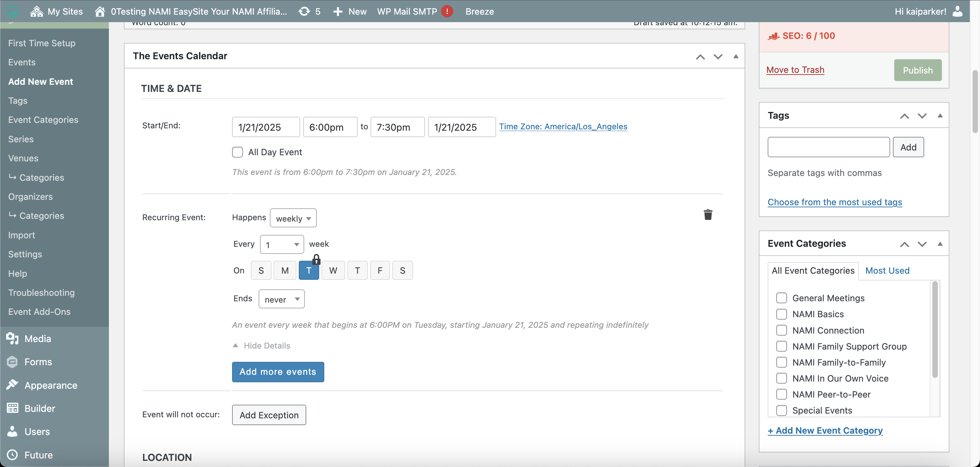Tick the Special Events category checkbox
Image resolution: width=980 pixels, height=467 pixels.
[781, 410]
